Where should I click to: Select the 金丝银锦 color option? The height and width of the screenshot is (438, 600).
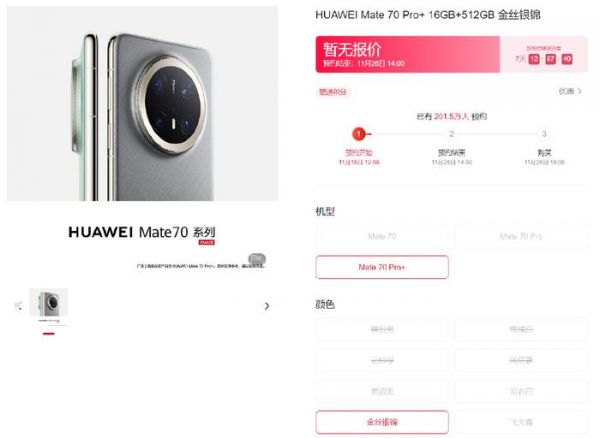pos(382,422)
